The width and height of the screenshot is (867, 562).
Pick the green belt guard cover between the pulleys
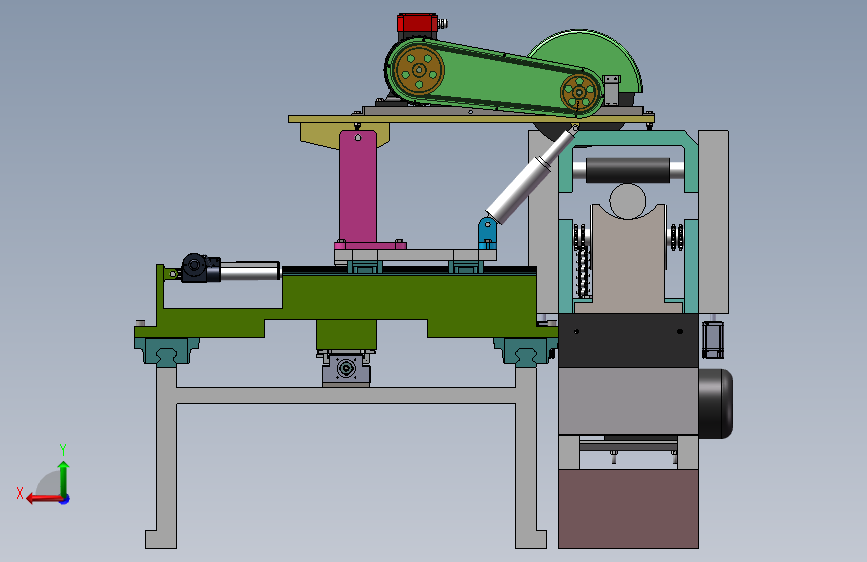pos(498,77)
